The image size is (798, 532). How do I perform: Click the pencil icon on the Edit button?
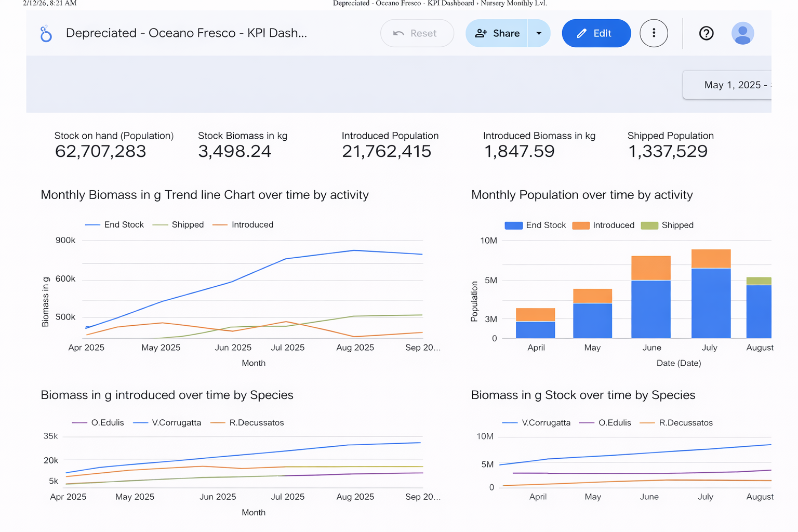581,33
